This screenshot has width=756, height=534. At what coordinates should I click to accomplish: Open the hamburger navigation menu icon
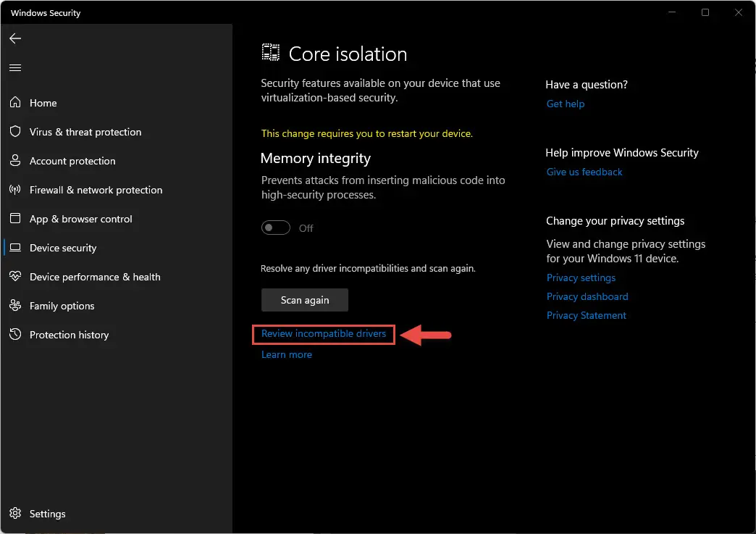click(x=15, y=67)
